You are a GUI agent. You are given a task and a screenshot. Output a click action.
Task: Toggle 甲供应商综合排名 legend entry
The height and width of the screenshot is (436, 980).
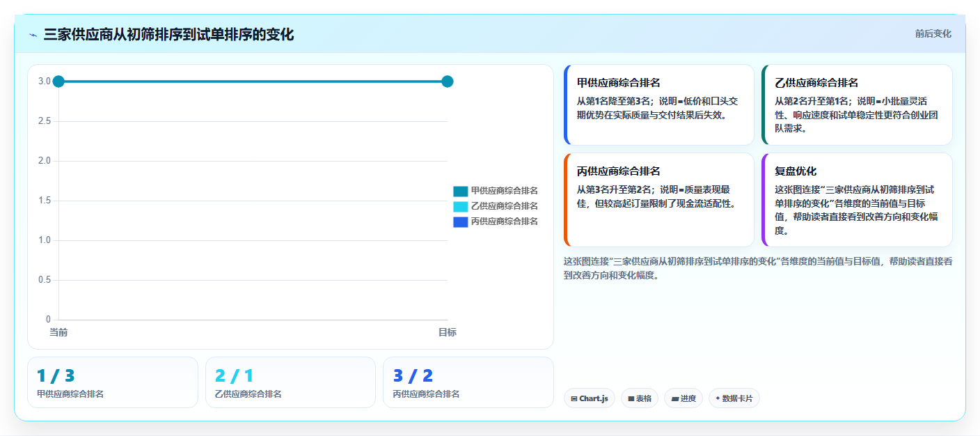click(495, 191)
